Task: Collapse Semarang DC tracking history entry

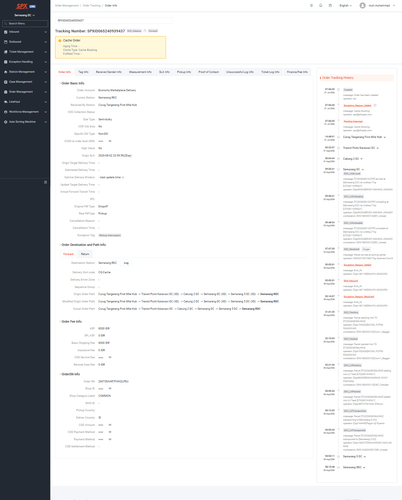Action: coord(363,170)
